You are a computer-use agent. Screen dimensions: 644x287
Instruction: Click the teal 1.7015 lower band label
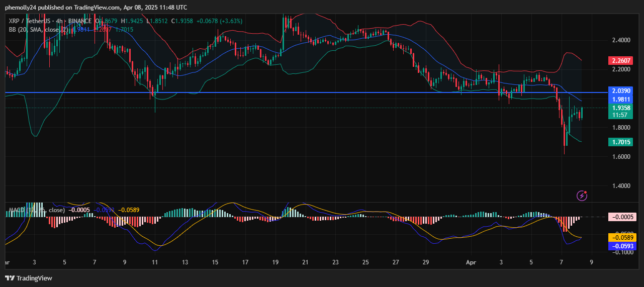click(x=622, y=143)
